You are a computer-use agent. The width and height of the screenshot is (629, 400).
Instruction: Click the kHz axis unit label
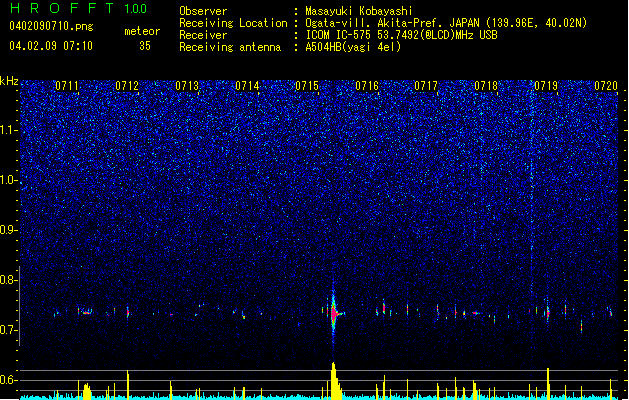[x=9, y=81]
